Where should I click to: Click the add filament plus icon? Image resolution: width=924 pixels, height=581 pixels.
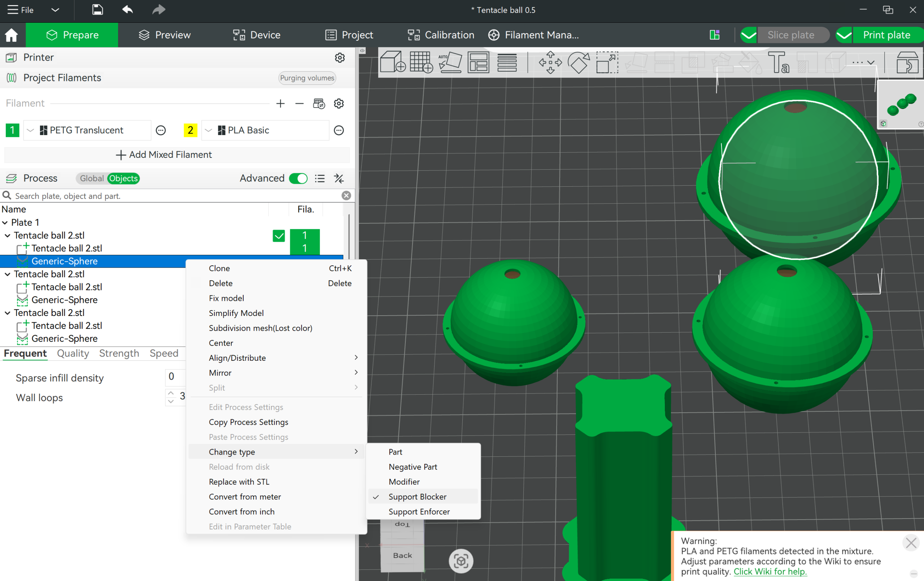point(280,103)
